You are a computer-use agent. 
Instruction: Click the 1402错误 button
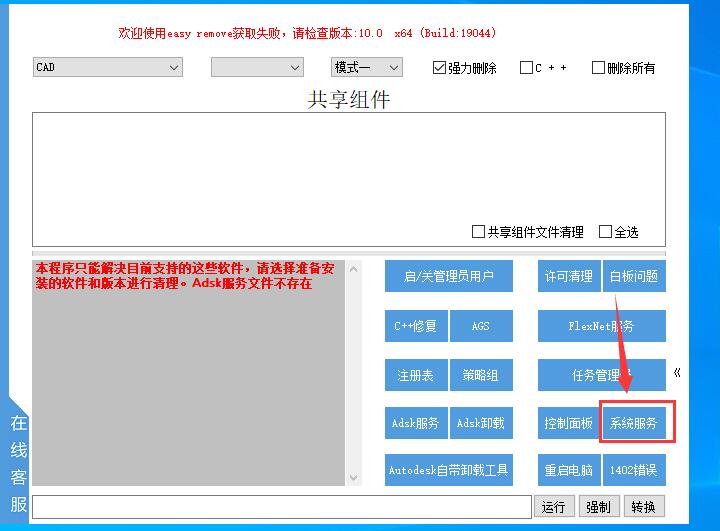click(x=633, y=470)
